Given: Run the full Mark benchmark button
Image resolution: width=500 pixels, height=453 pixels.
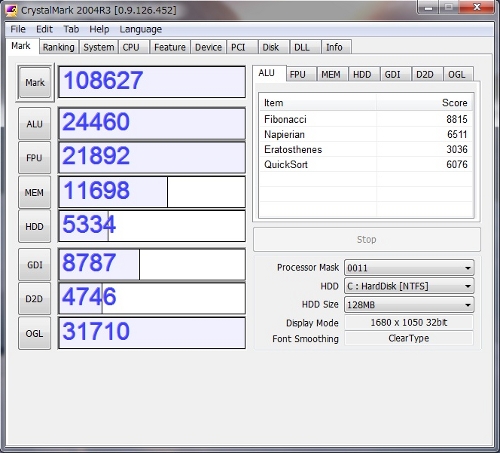Looking at the screenshot, I should 35,82.
